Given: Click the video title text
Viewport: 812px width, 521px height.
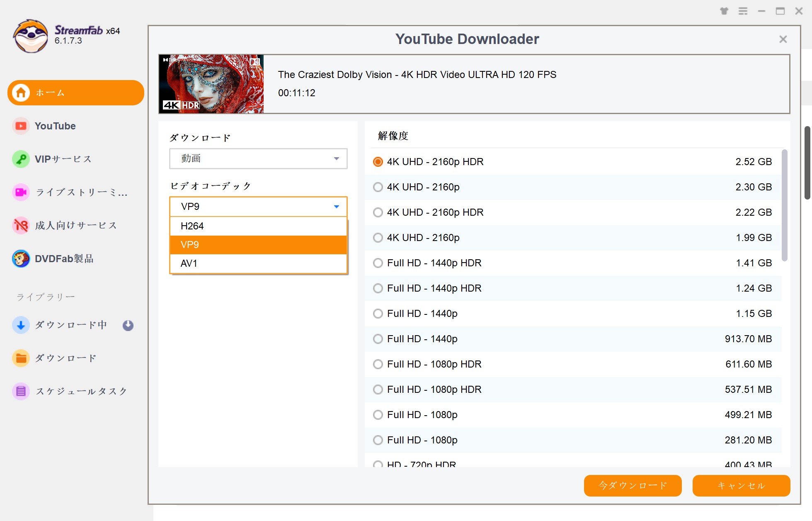Looking at the screenshot, I should [x=417, y=75].
